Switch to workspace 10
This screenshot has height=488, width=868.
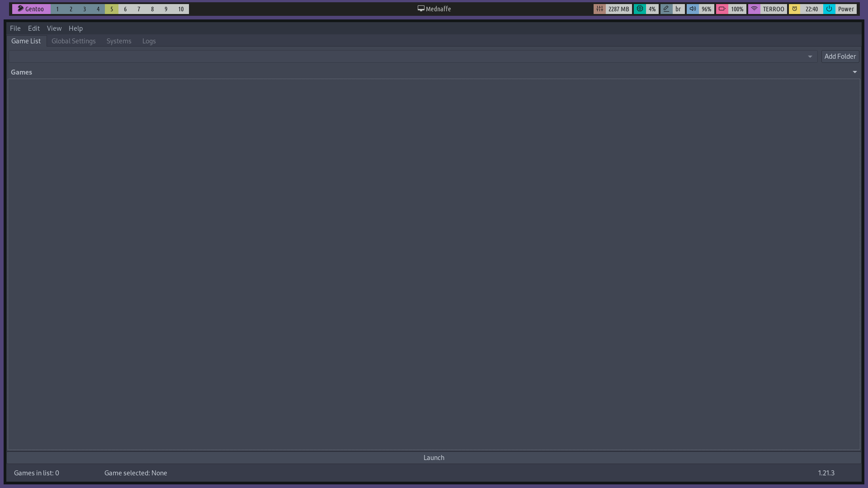click(x=181, y=9)
